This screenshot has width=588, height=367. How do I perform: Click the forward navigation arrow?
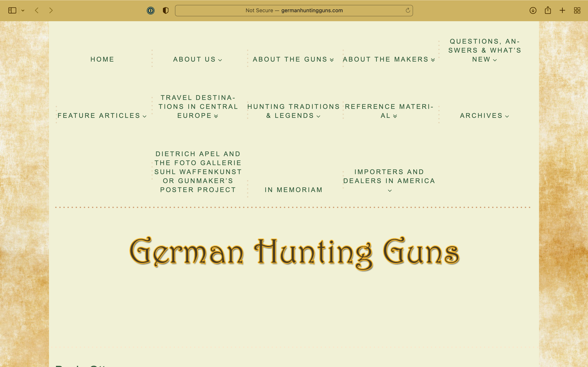point(51,10)
